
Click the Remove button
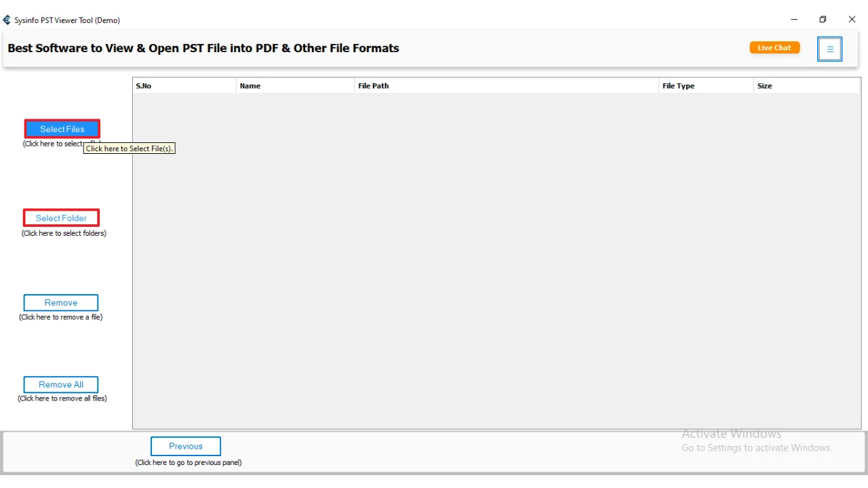[61, 302]
